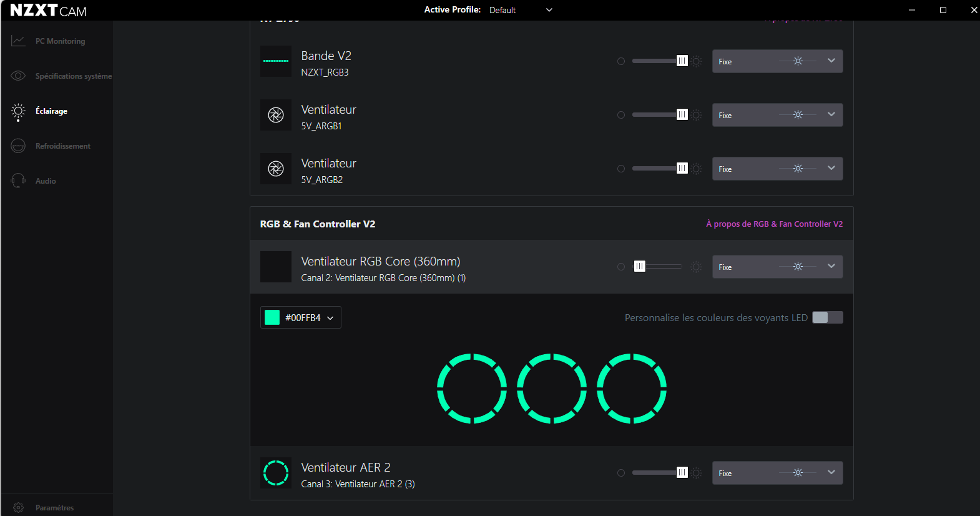
Task: Click the Bande V2 brightness slider
Action: pos(660,61)
